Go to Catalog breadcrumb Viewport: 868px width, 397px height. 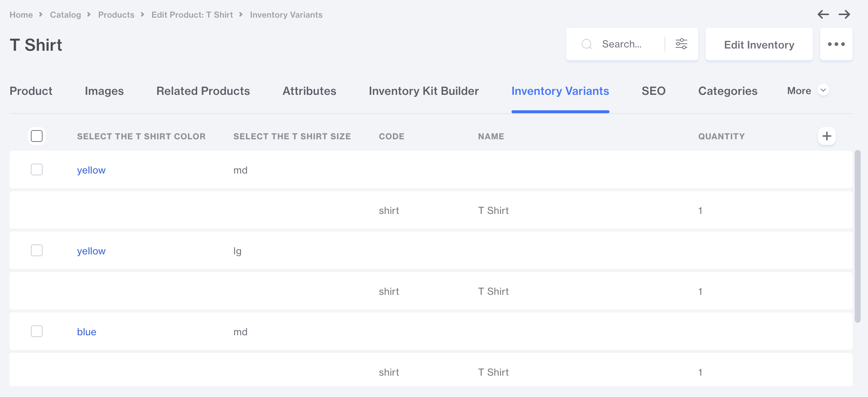click(x=65, y=15)
